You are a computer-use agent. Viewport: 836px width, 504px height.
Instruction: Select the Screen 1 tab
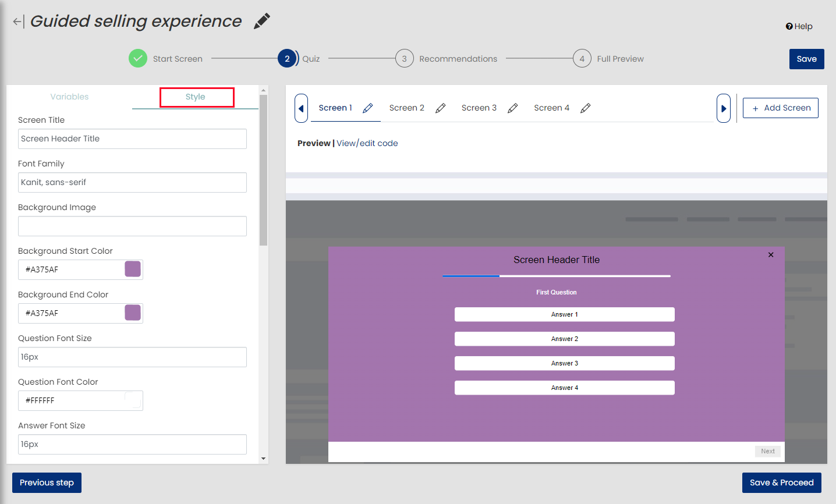pos(335,108)
